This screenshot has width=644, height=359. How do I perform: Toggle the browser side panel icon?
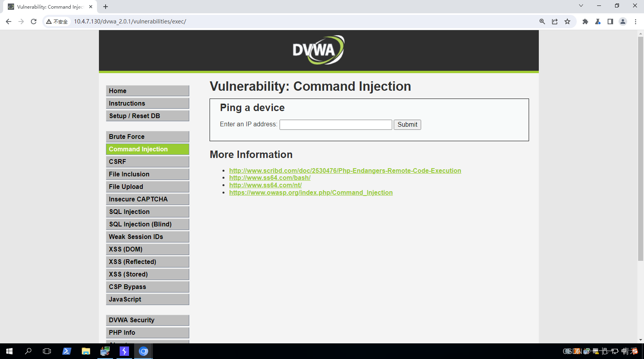tap(610, 22)
